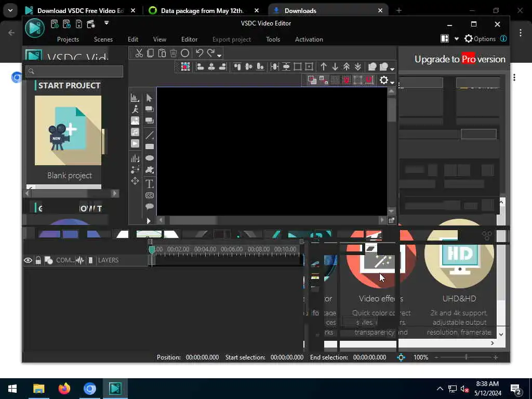Screen dimensions: 532x399
Task: Click the timeline playhead marker
Action: [152, 250]
